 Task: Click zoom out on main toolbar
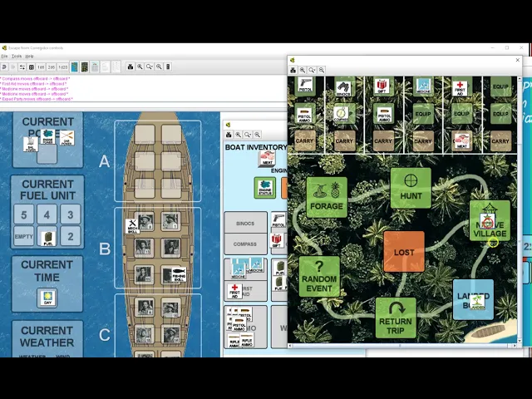(x=159, y=66)
